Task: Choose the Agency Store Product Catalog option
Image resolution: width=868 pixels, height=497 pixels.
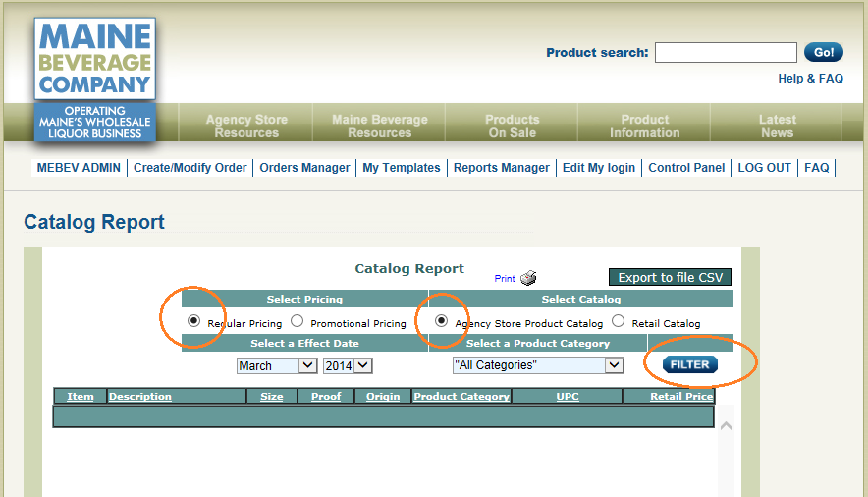Action: click(441, 321)
